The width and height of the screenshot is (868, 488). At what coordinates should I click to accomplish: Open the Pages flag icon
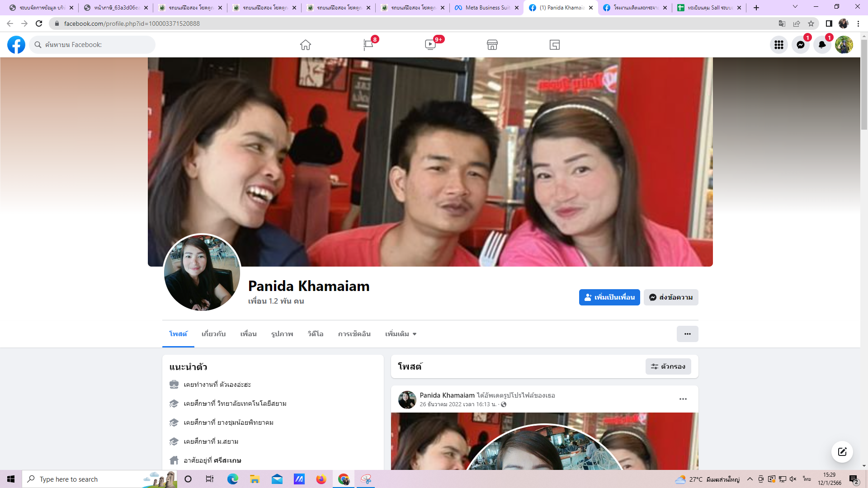pos(368,45)
